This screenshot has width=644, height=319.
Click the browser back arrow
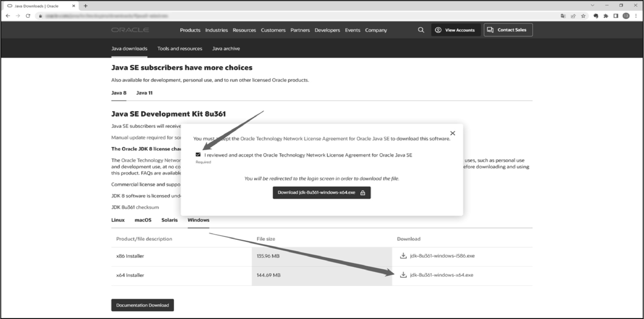pyautogui.click(x=9, y=16)
